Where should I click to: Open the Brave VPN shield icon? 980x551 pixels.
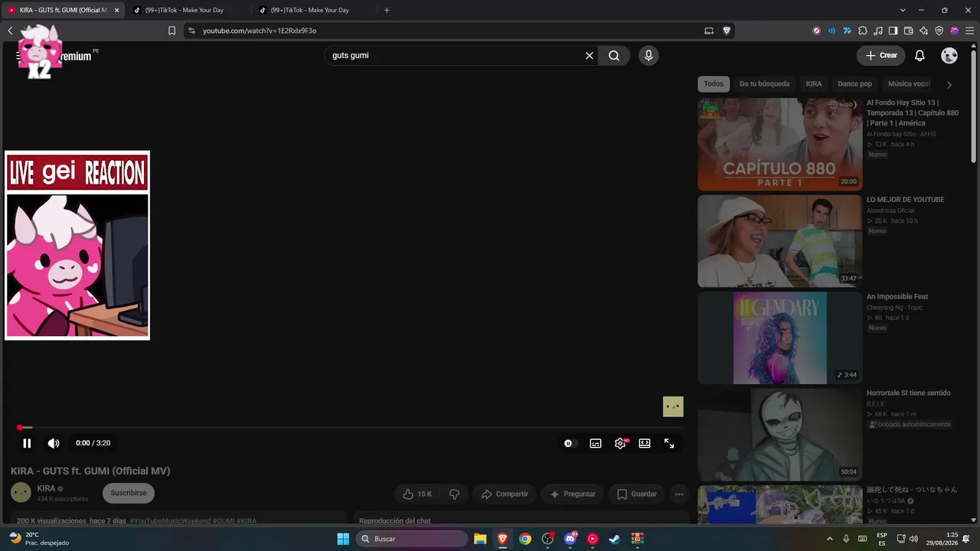939,31
